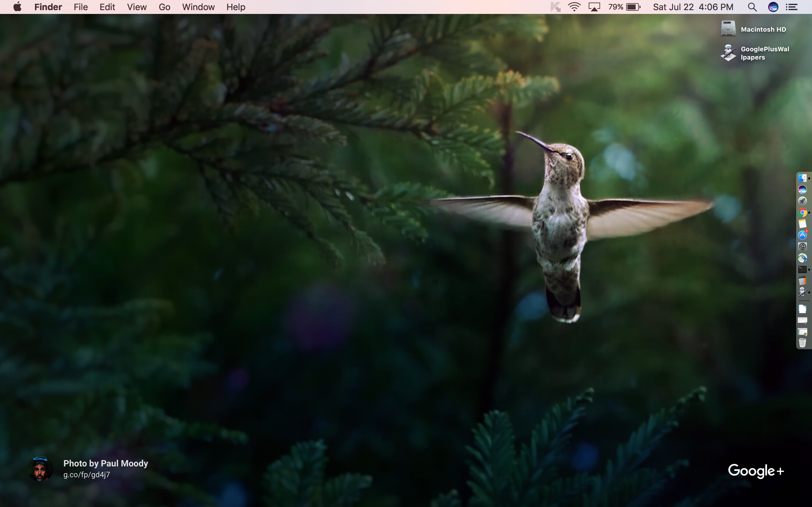This screenshot has height=507, width=812.
Task: Open the Notes app in Dock
Action: coord(802,224)
